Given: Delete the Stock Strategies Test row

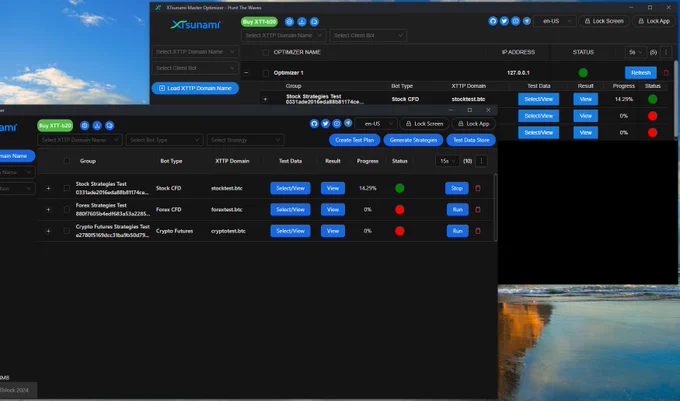Looking at the screenshot, I should tap(478, 188).
